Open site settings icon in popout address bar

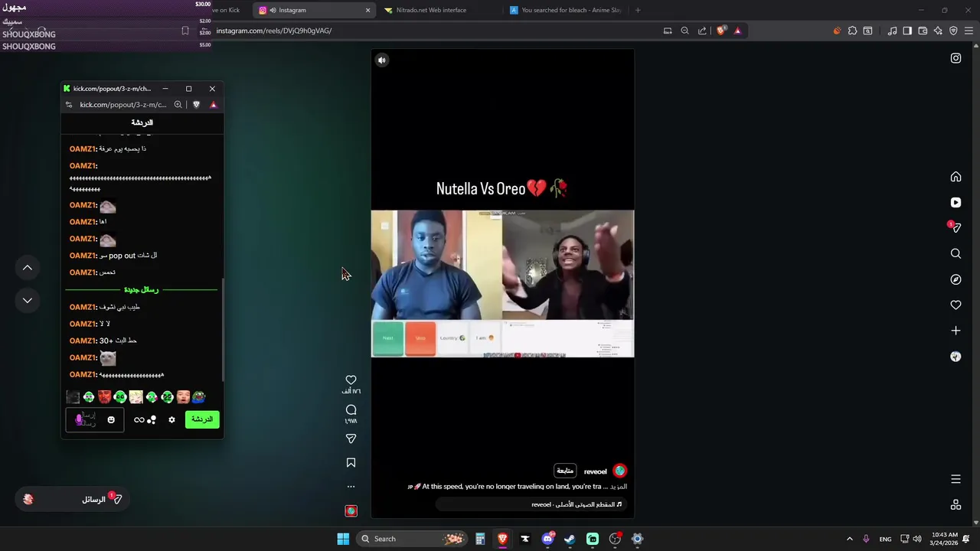pos(69,105)
